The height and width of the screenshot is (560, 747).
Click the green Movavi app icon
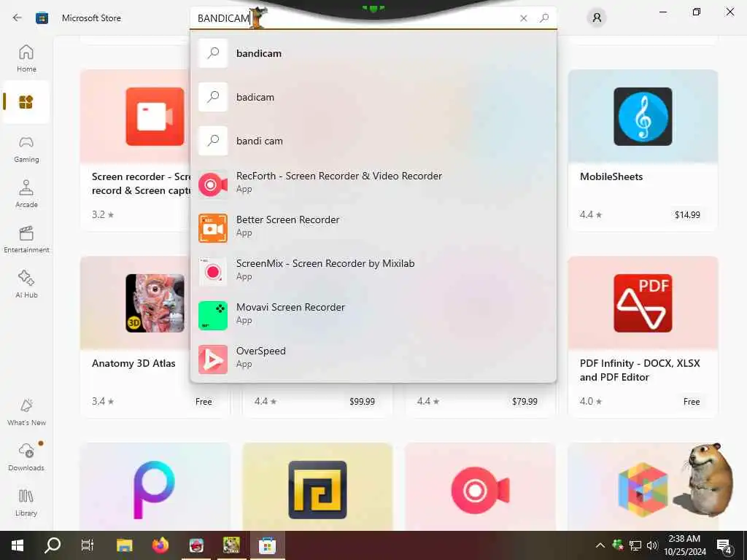pyautogui.click(x=212, y=316)
